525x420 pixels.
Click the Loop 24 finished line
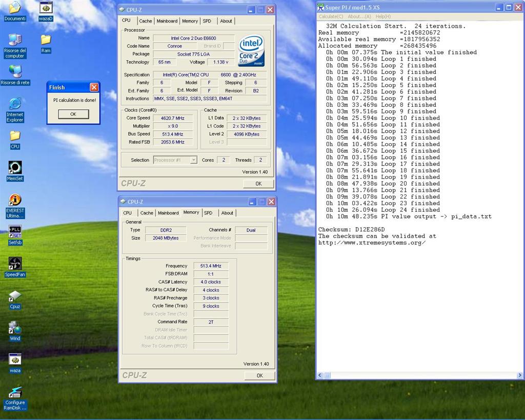(x=383, y=210)
